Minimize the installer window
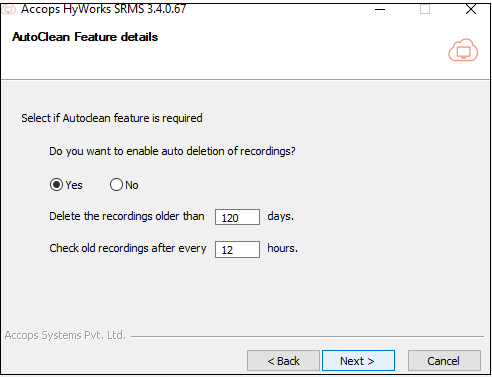Image resolution: width=492 pixels, height=377 pixels. click(380, 9)
